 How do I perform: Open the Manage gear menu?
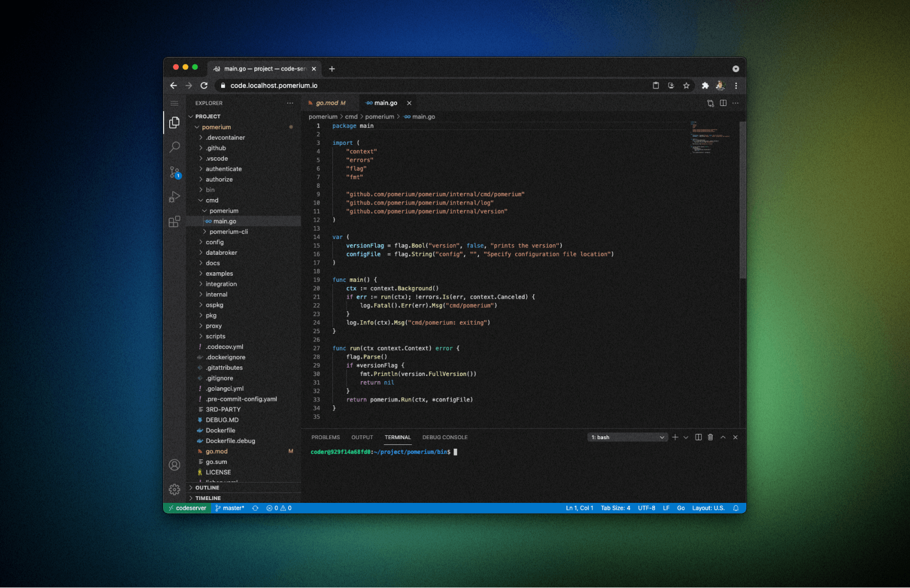coord(174,489)
